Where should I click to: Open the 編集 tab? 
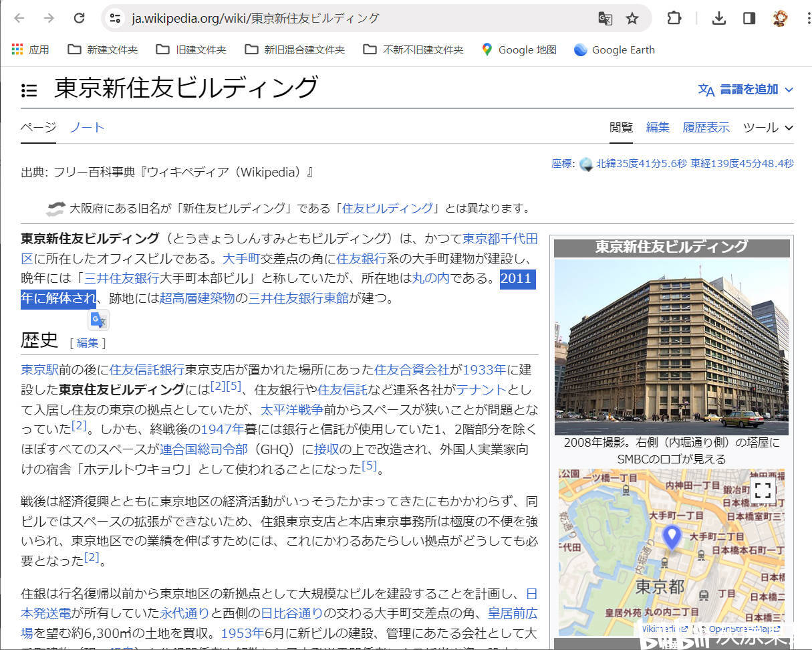coord(658,127)
